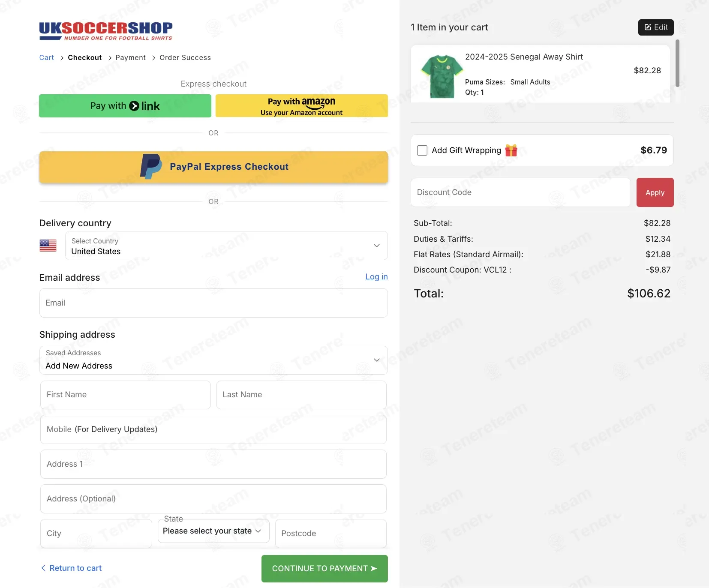The image size is (709, 588).
Task: Click the '1 Item in your cart' heading
Action: tap(449, 27)
